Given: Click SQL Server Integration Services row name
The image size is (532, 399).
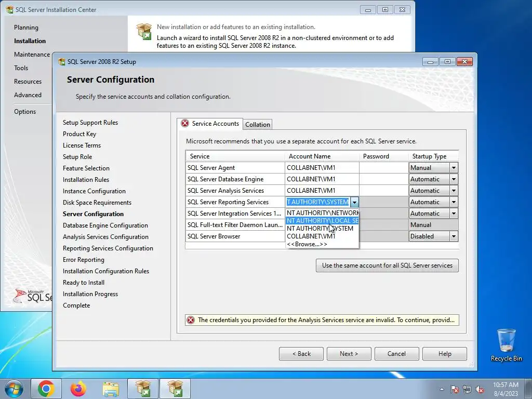Looking at the screenshot, I should point(235,214).
